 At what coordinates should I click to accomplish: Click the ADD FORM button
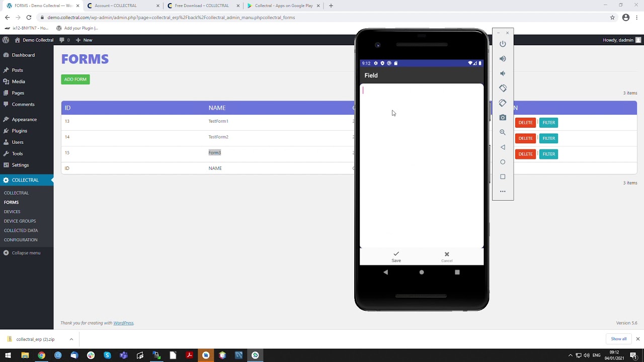[75, 79]
